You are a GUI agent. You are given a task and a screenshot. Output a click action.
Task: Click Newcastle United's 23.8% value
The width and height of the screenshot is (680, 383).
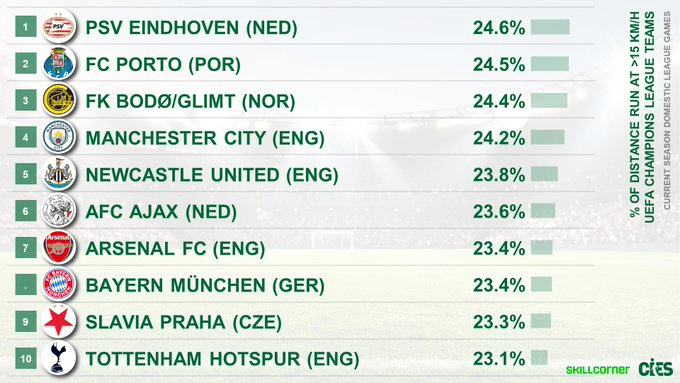point(499,175)
